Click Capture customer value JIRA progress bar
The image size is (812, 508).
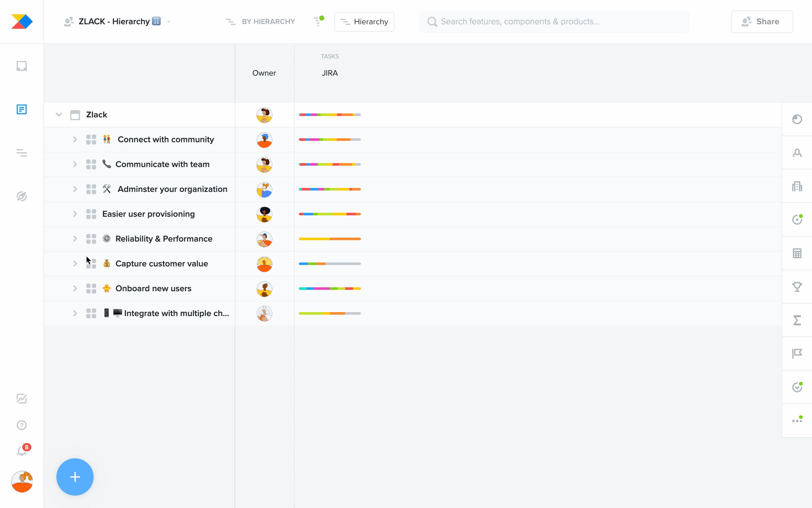[x=330, y=264]
